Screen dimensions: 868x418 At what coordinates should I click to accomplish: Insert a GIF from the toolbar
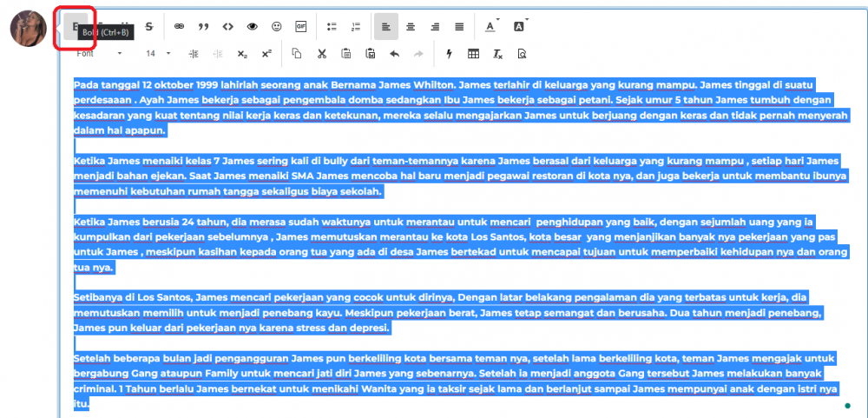click(300, 27)
